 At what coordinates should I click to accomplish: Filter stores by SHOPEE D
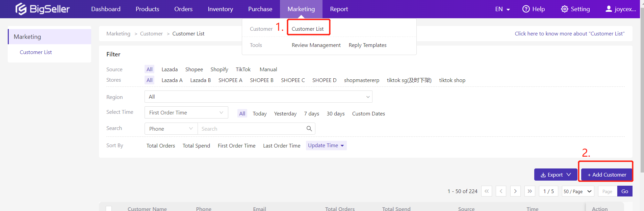point(324,80)
